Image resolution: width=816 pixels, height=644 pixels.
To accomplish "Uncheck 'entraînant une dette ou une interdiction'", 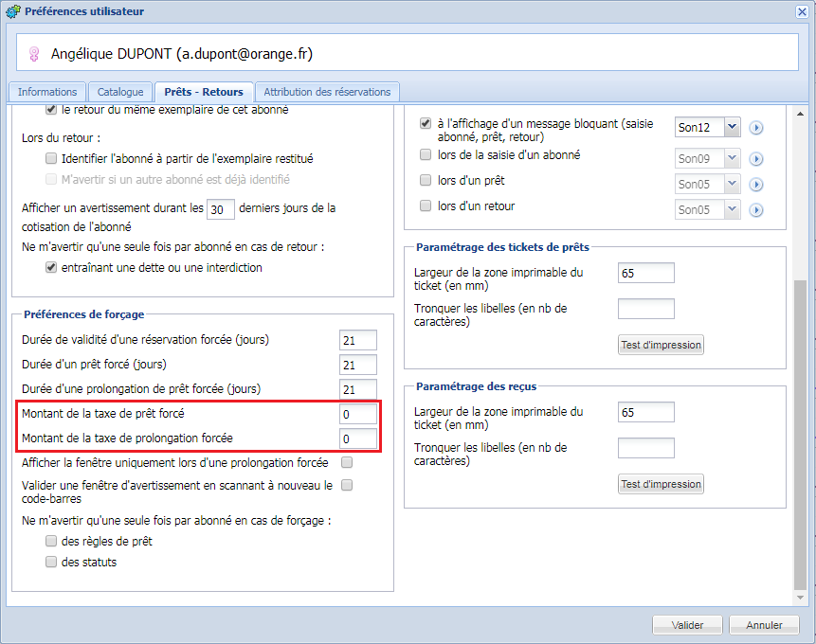I will tap(51, 268).
